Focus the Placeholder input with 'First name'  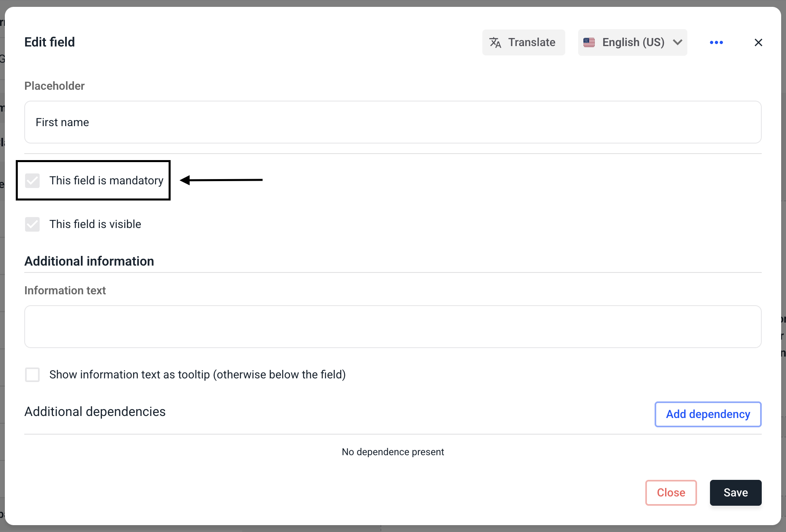(x=393, y=122)
